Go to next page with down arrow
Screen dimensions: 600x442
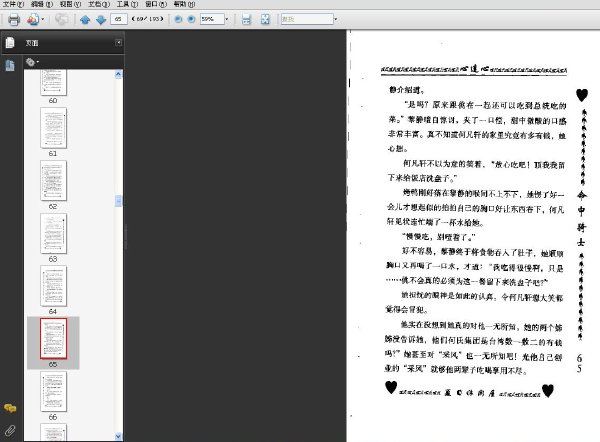(101, 20)
